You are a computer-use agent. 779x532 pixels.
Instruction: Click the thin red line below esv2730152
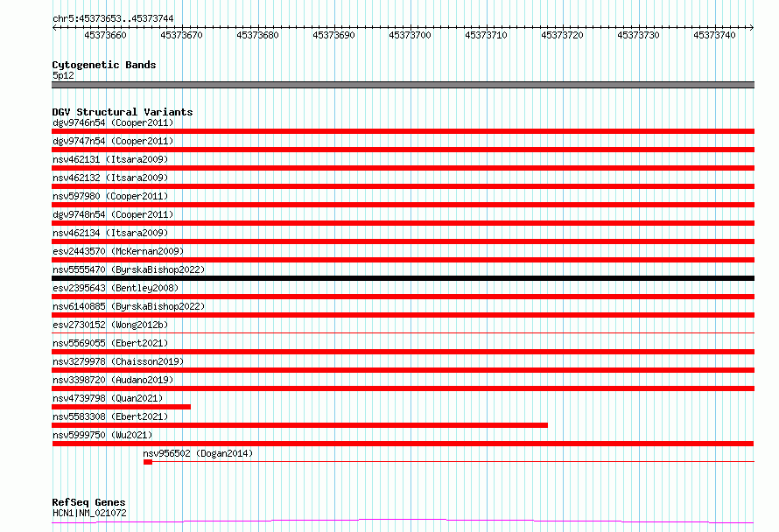point(403,332)
